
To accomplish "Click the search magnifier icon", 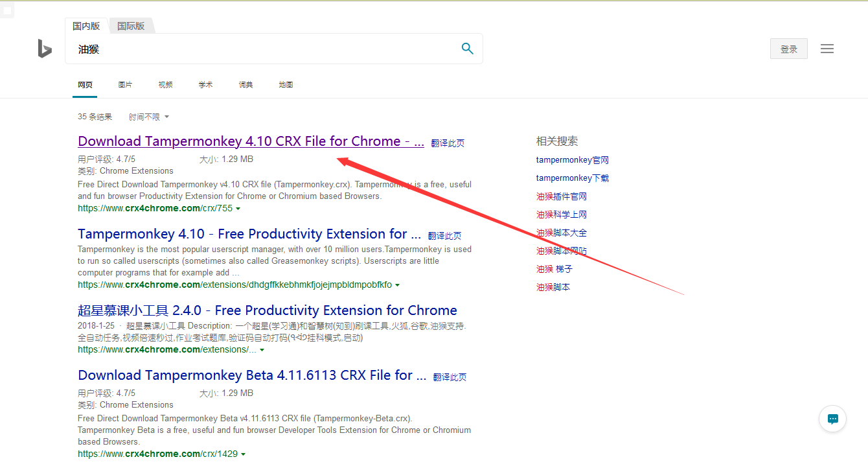I will pyautogui.click(x=467, y=49).
